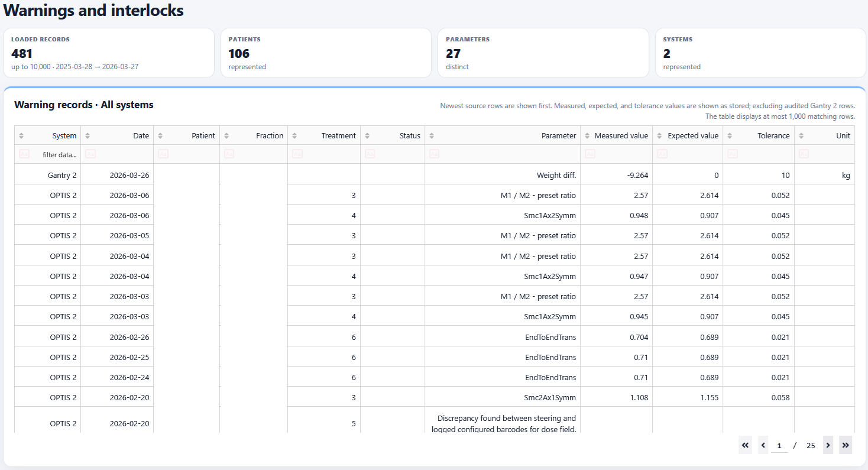Viewport: 868px width, 470px height.
Task: Toggle case sensitivity for Unit filter
Action: (x=804, y=154)
